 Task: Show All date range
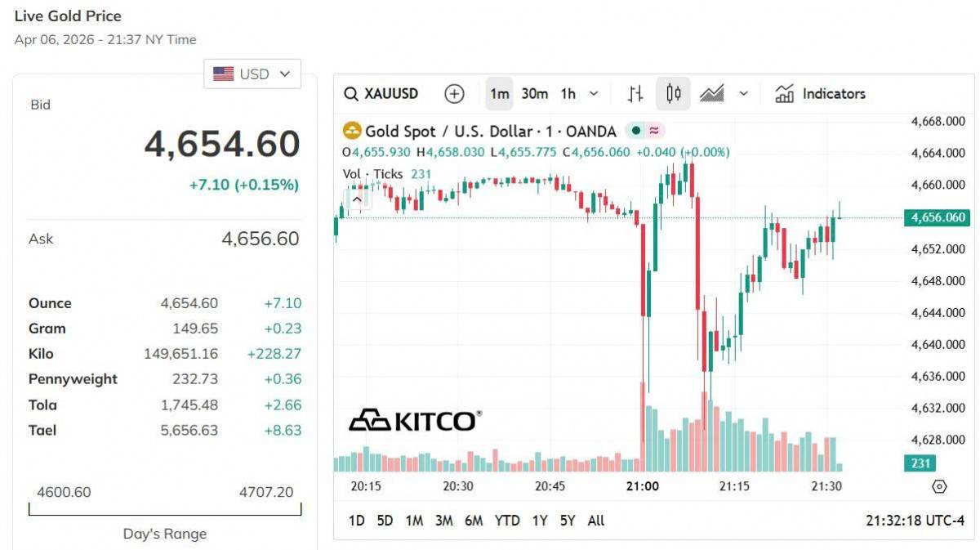point(596,521)
